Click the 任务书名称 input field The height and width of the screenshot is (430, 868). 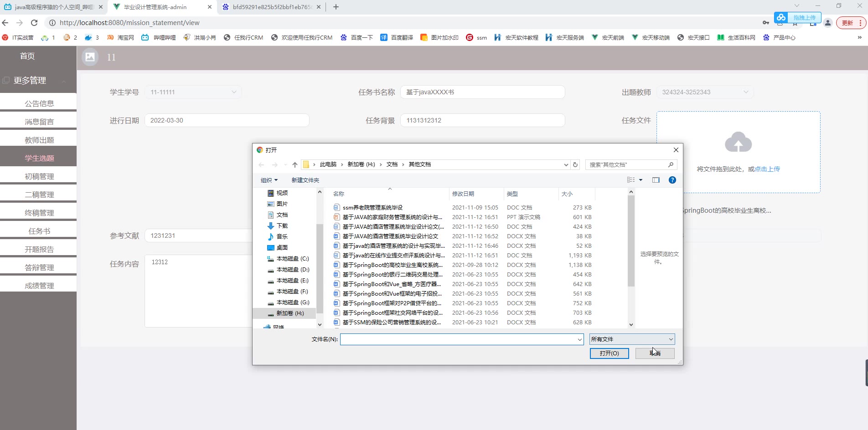(483, 92)
